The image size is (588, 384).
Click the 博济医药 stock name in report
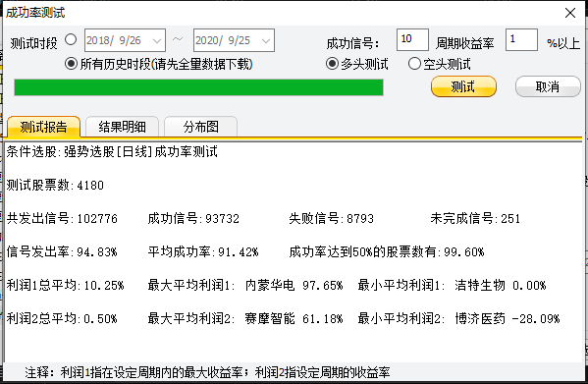(x=480, y=319)
